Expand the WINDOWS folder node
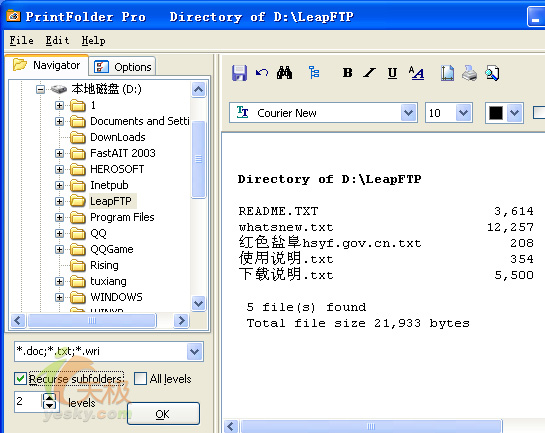The image size is (545, 433). [x=59, y=297]
